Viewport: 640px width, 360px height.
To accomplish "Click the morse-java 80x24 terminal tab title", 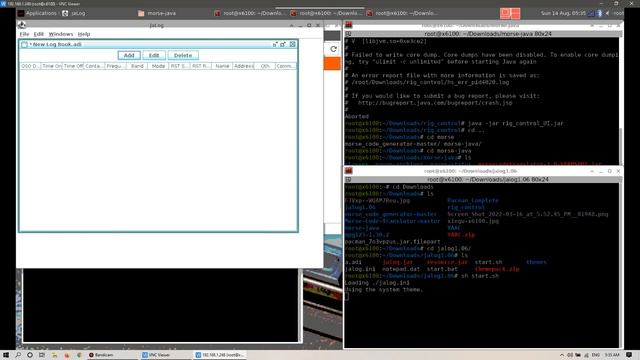I will click(x=488, y=34).
